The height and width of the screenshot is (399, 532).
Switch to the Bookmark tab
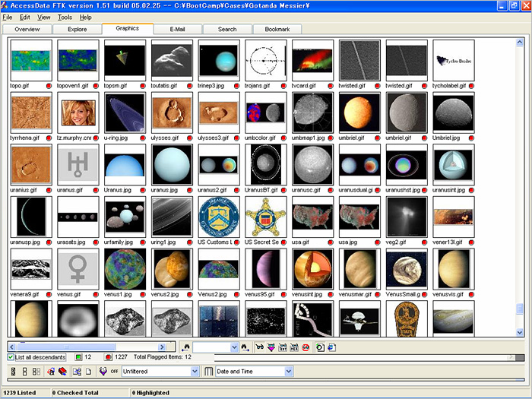coord(276,29)
